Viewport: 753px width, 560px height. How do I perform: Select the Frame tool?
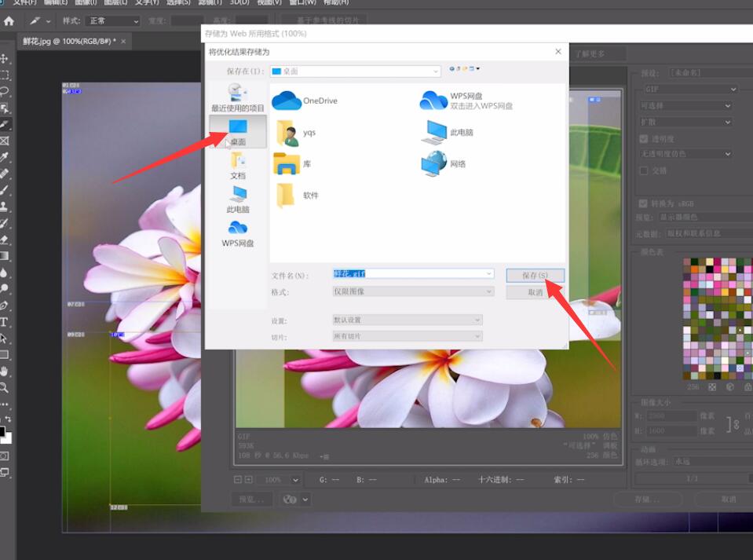coord(5,141)
